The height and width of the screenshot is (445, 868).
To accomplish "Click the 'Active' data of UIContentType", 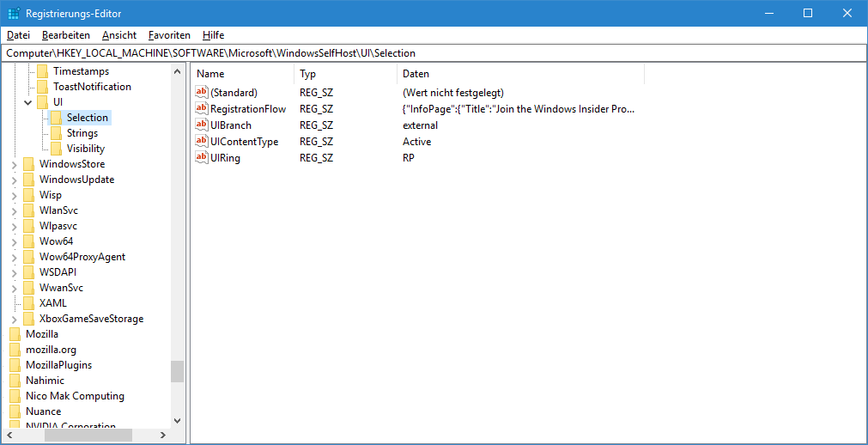I will click(x=417, y=142).
